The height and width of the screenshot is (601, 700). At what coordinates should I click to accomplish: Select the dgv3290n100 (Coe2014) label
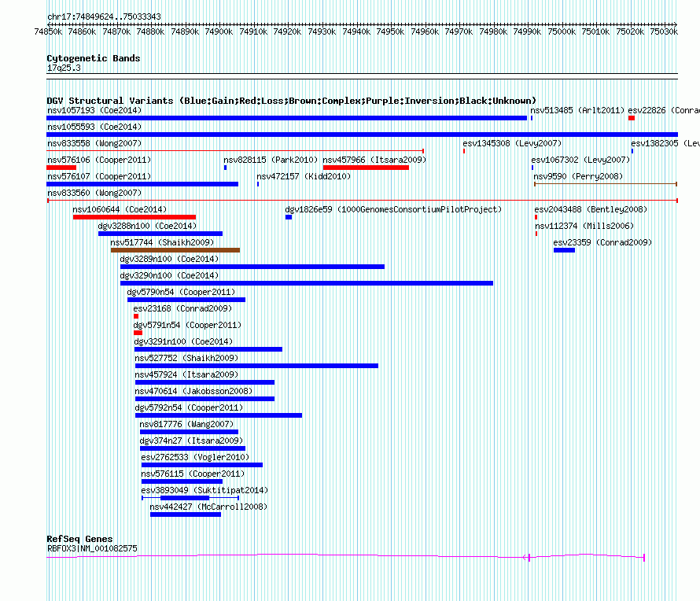tap(169, 275)
